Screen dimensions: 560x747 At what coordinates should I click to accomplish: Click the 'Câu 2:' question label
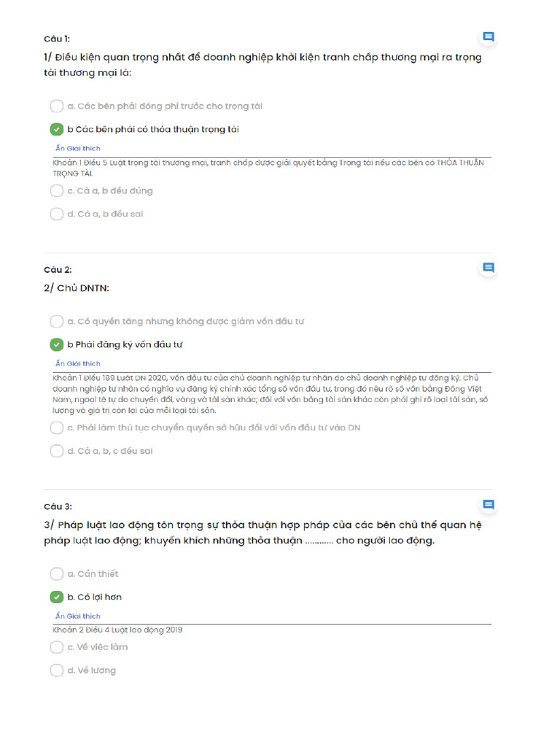coord(58,270)
